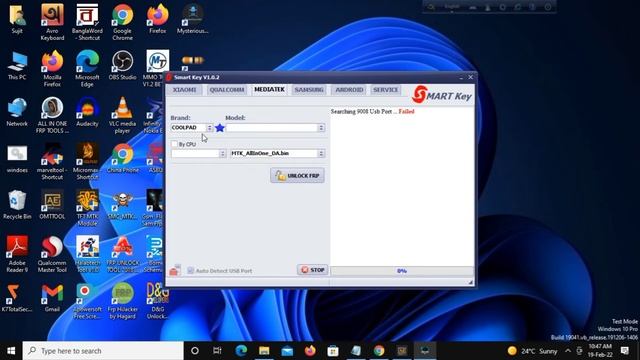
Task: Click the Smart Key logo
Action: 442,95
